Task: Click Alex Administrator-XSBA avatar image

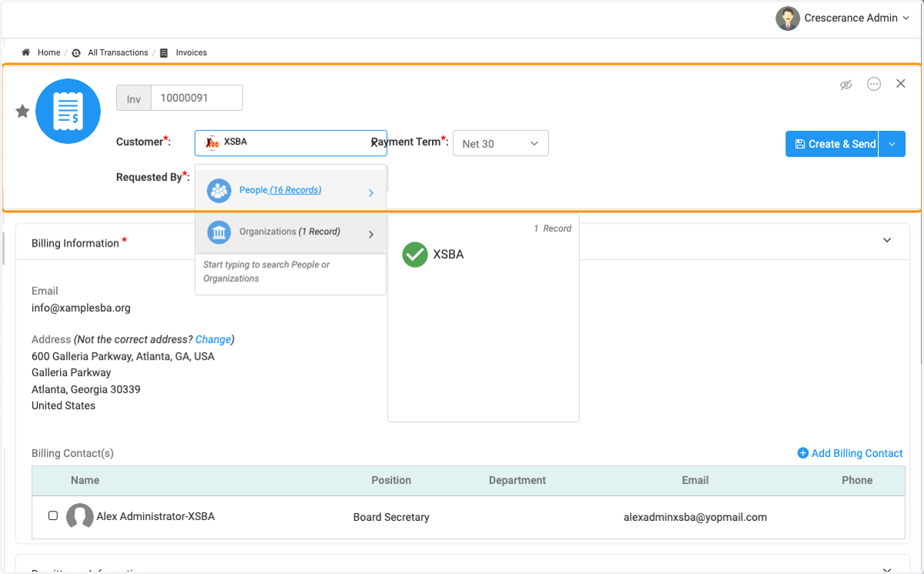Action: [x=80, y=516]
